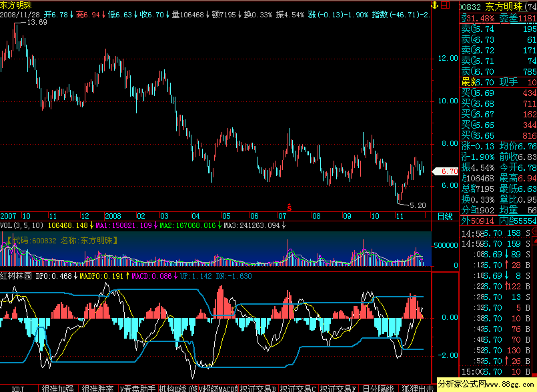Switch to the 日分隔线 tab

(378, 389)
